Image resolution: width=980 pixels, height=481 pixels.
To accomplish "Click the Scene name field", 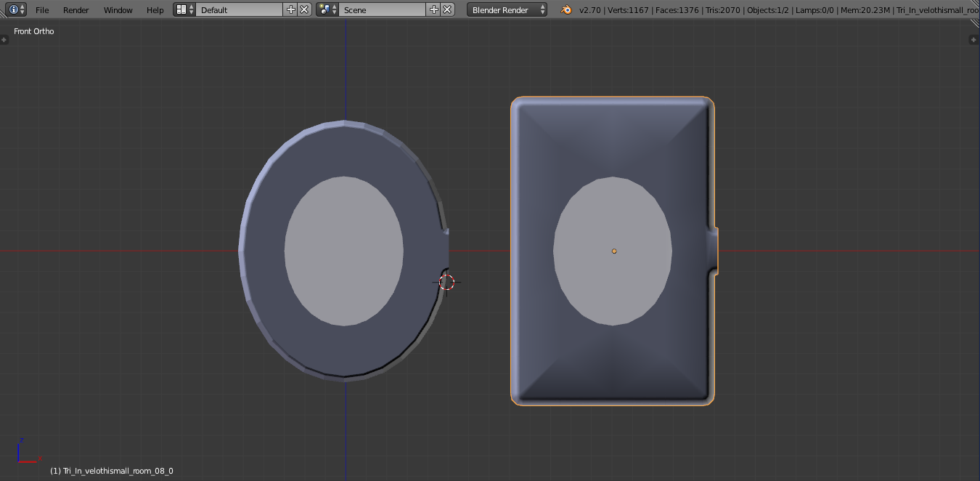I will (x=383, y=9).
